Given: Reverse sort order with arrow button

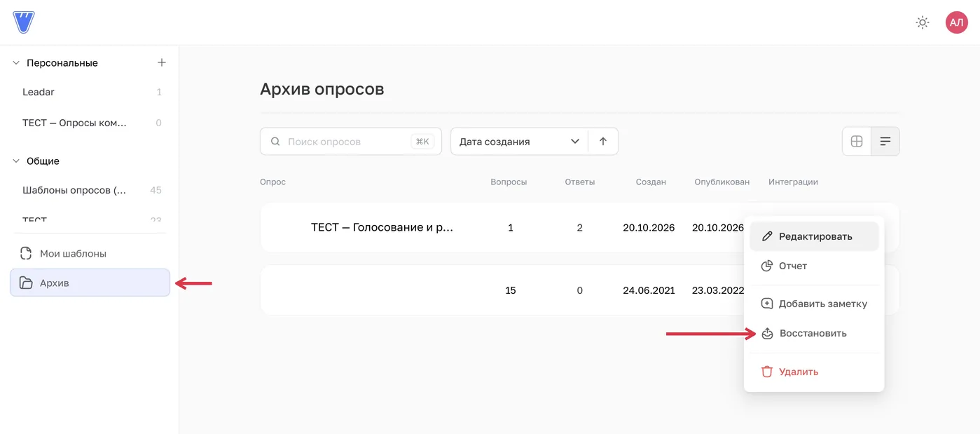Looking at the screenshot, I should click(x=603, y=141).
